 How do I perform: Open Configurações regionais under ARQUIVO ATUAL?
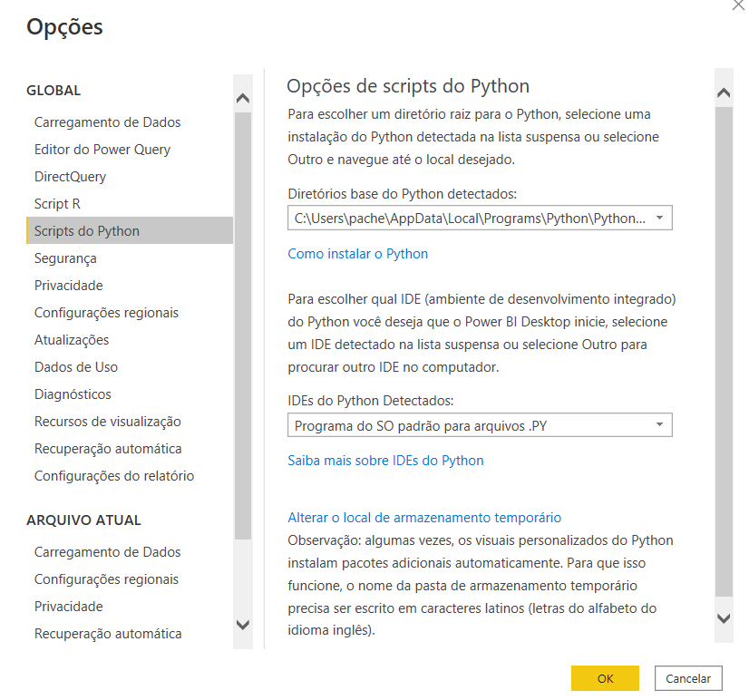pos(106,579)
